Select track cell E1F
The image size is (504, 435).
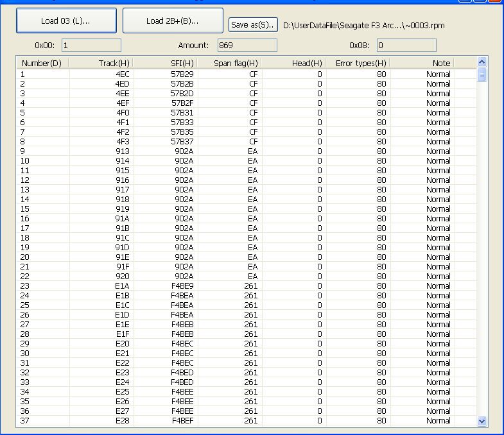tap(123, 334)
